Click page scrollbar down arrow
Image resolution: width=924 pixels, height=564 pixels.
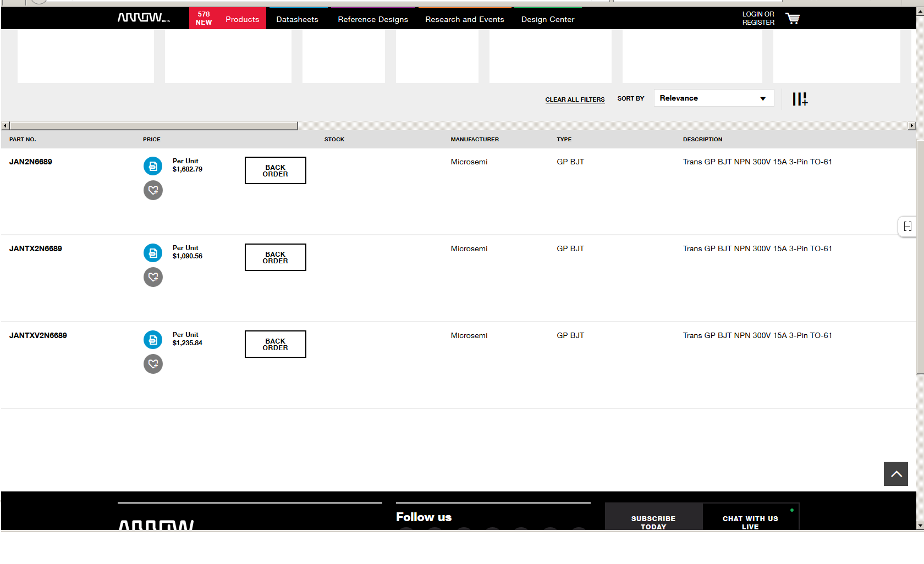(x=920, y=526)
